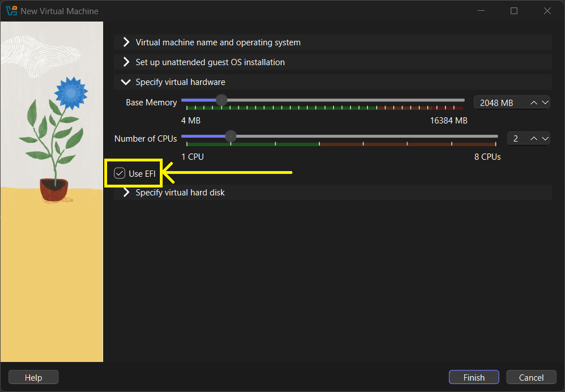The width and height of the screenshot is (565, 392).
Task: Minimize the New Virtual Machine window
Action: [x=481, y=11]
